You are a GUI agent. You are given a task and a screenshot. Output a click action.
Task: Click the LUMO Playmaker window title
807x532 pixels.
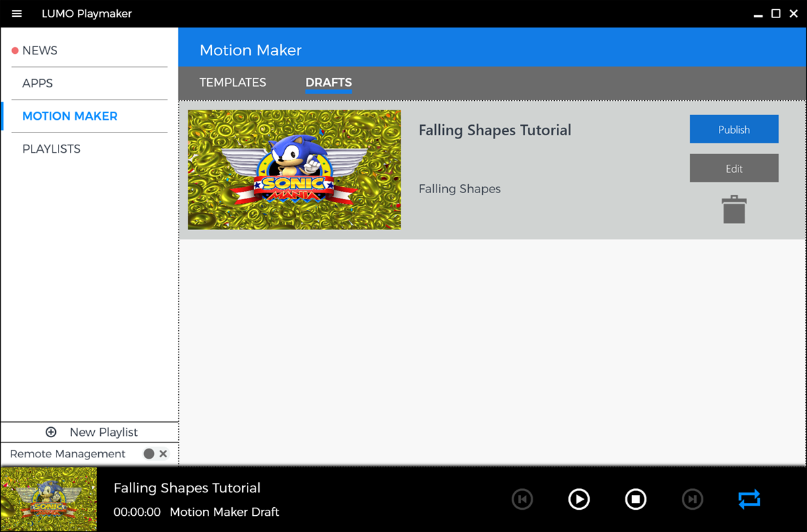(87, 13)
